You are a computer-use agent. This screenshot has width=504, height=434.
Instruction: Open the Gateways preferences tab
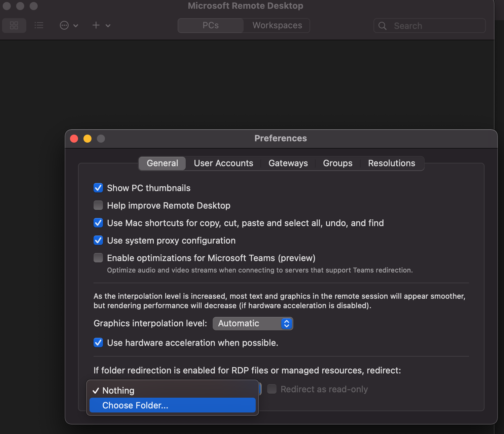coord(288,163)
